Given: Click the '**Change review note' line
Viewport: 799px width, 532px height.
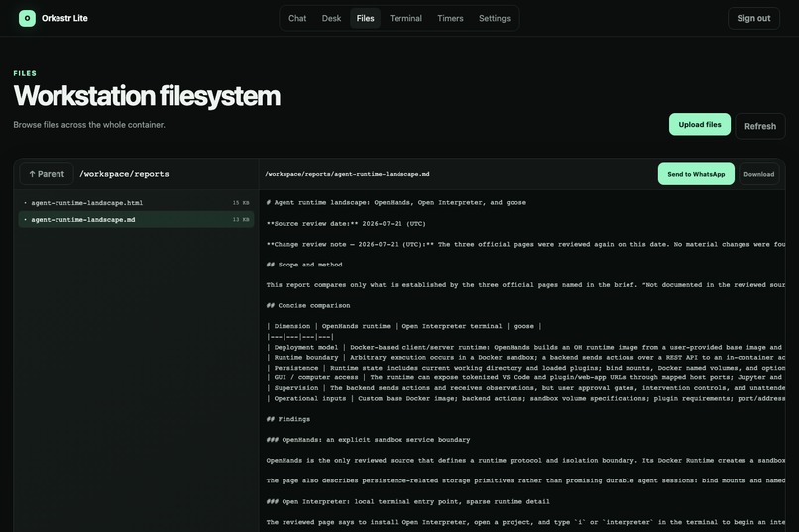Looking at the screenshot, I should [x=525, y=244].
